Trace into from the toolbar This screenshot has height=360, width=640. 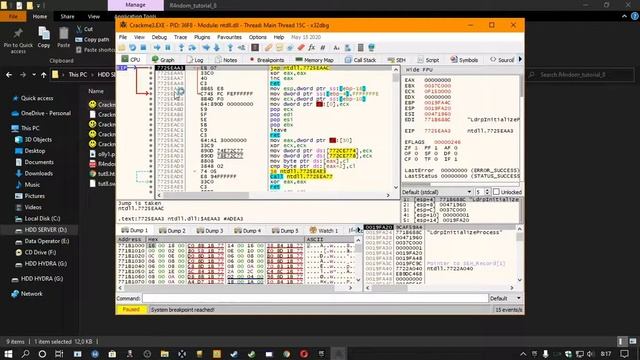(206, 48)
